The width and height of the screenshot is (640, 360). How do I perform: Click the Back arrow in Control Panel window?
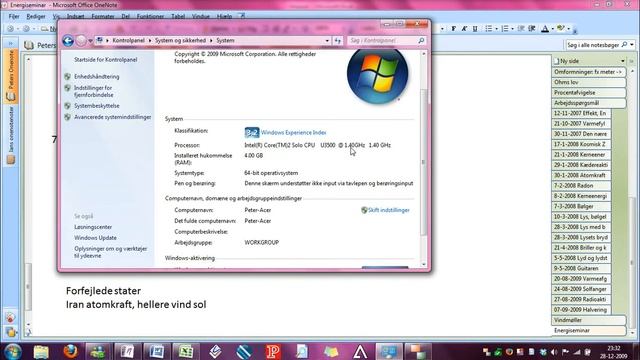point(68,40)
